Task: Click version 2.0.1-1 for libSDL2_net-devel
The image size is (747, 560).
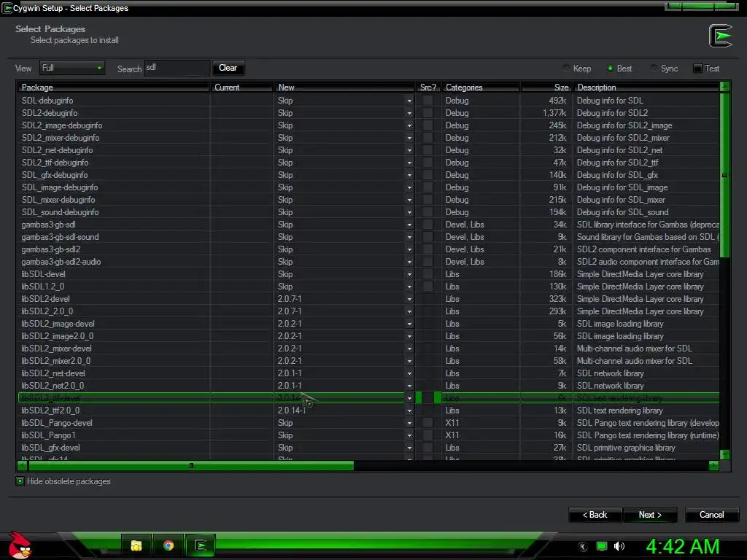Action: pos(290,373)
